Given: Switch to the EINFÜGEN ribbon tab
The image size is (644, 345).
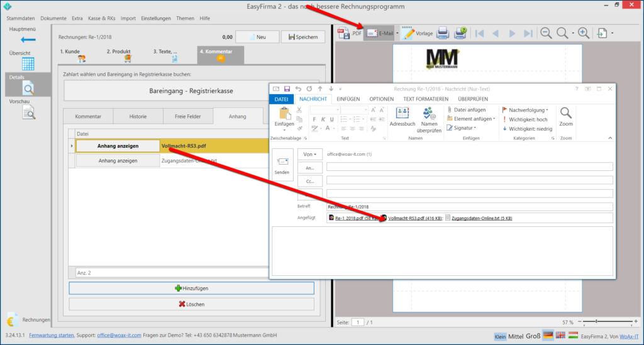Looking at the screenshot, I should [348, 99].
